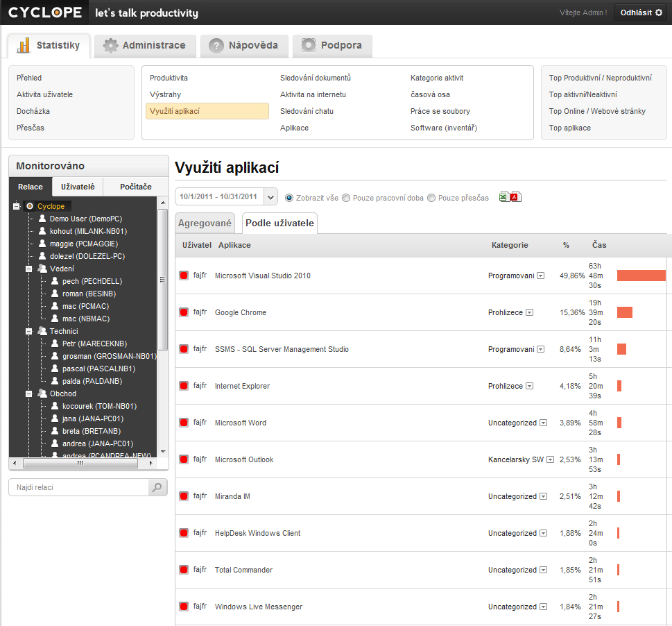Select jana (JANA-PC01) in tree
672x626 pixels.
pos(92,418)
